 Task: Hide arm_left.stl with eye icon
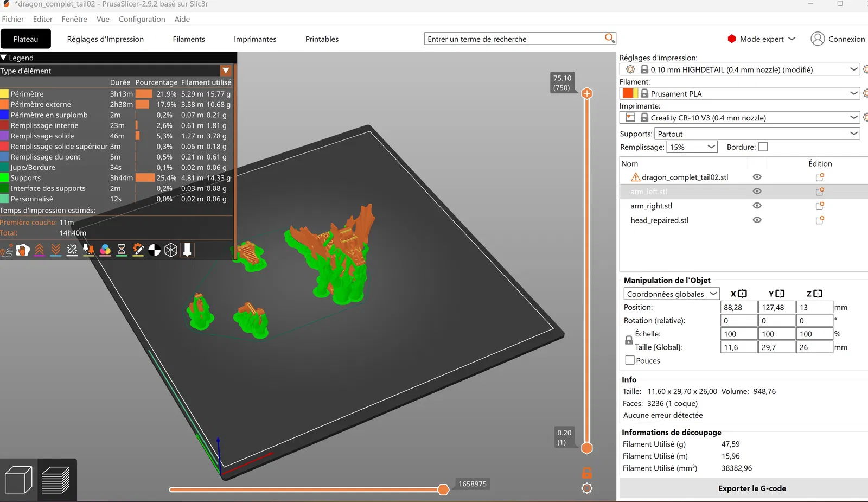coord(757,191)
